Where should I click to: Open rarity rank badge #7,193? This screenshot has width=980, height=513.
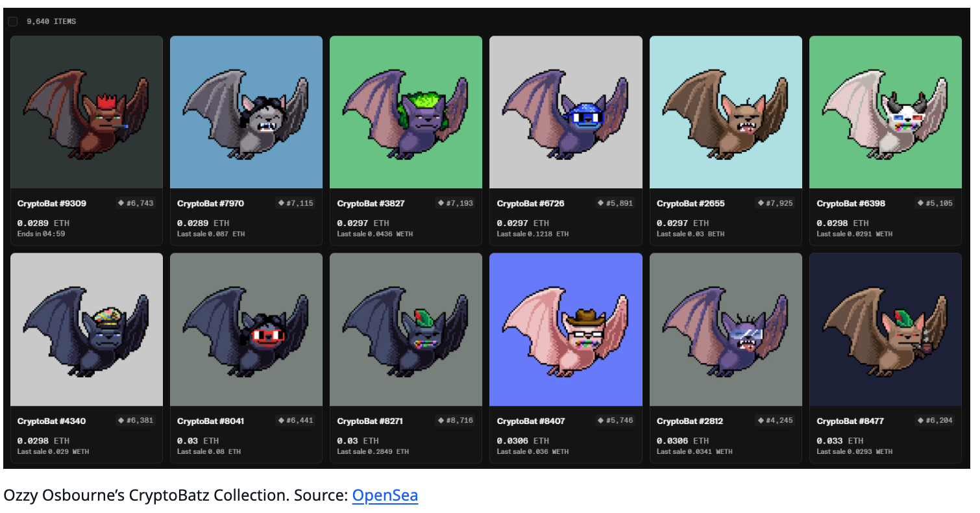[x=456, y=203]
